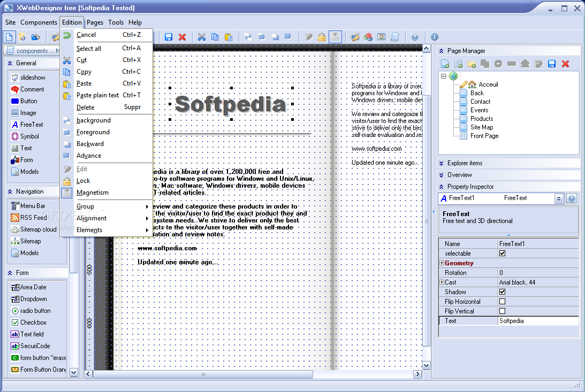Image resolution: width=585 pixels, height=392 pixels.
Task: Expand the Explorer items panel
Action: [x=442, y=163]
